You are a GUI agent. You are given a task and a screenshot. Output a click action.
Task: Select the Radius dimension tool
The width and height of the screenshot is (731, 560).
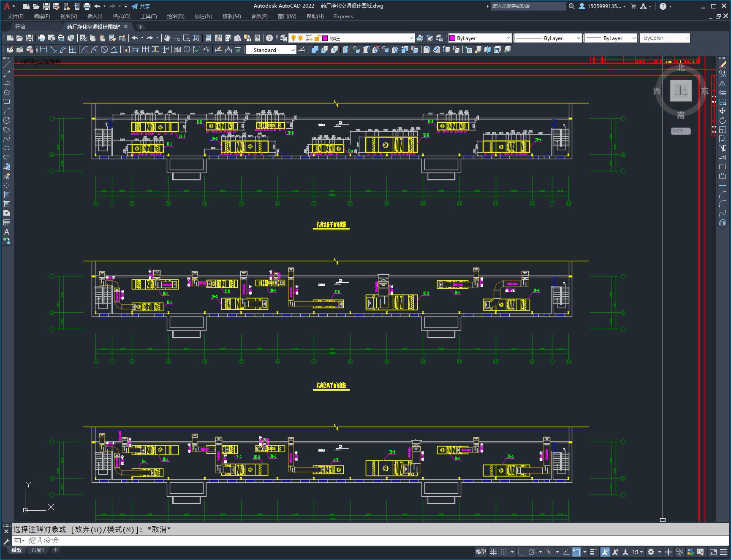click(85, 50)
